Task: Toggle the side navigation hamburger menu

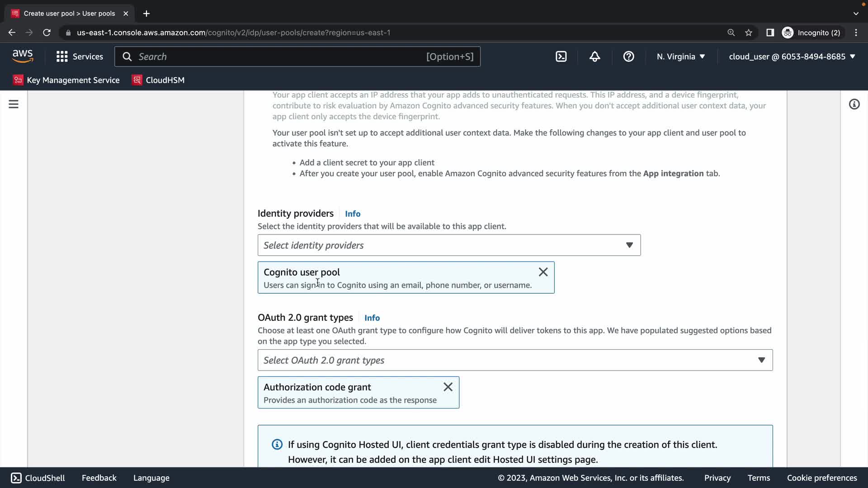Action: (14, 104)
